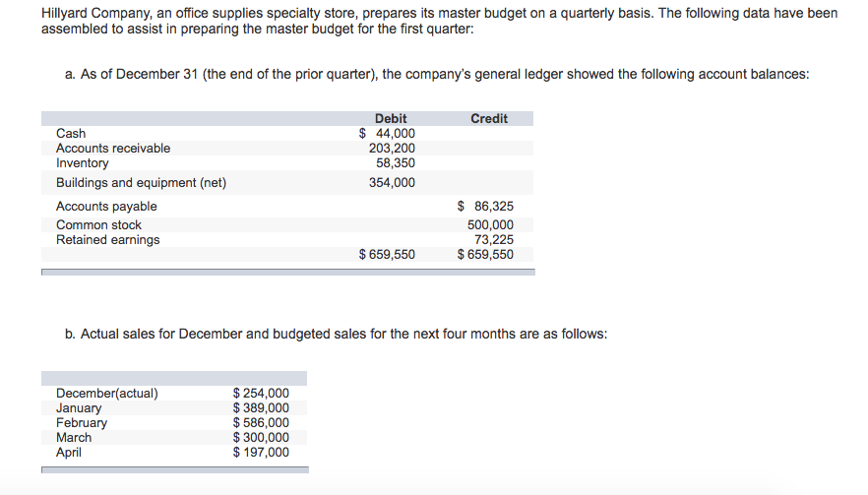The width and height of the screenshot is (868, 495).
Task: Click the Accounts payable credit $86,325
Action: (x=486, y=207)
